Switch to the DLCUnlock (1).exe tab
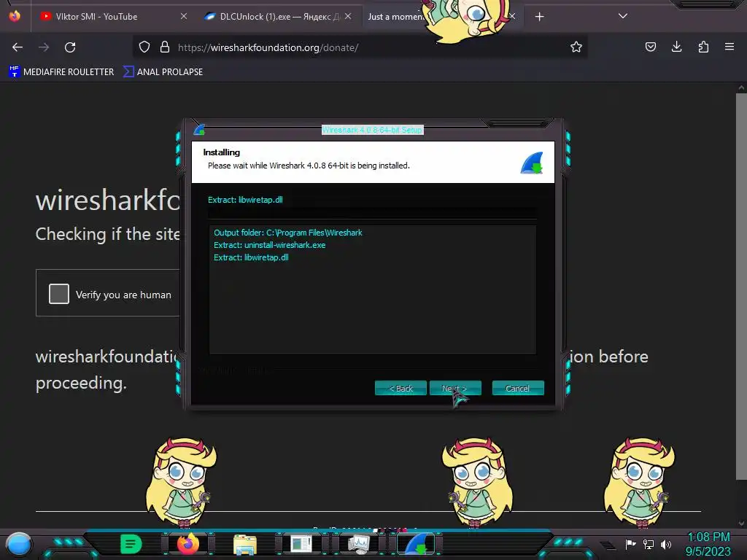747x560 pixels. click(x=278, y=17)
